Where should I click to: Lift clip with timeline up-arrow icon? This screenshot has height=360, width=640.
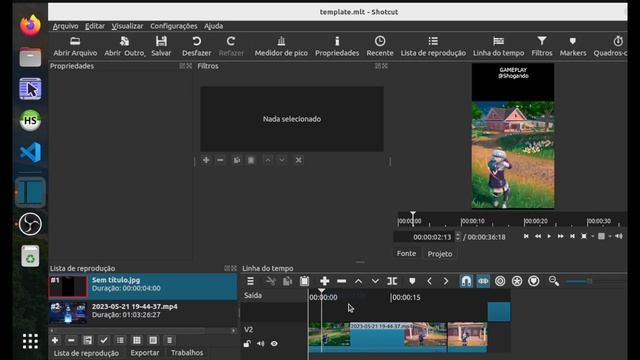(358, 281)
